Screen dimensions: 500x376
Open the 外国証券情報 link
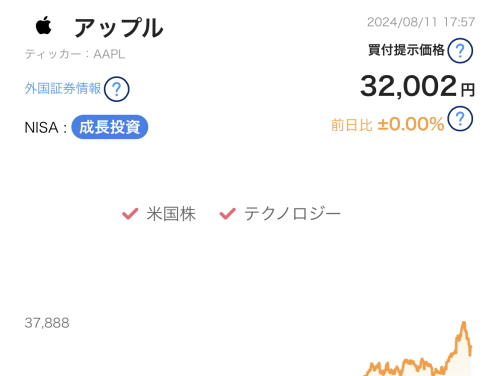[x=63, y=89]
